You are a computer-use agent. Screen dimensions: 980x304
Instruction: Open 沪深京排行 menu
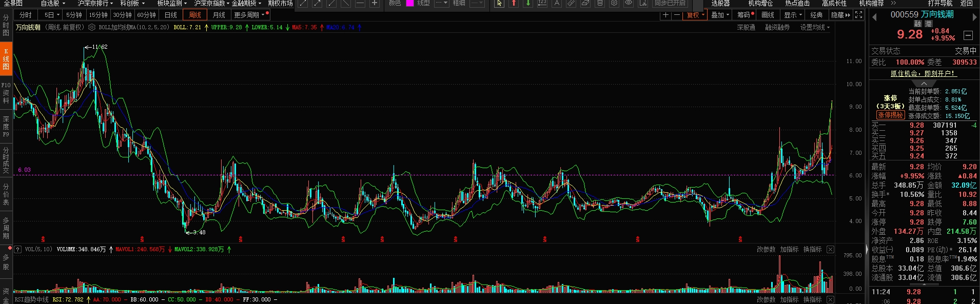click(x=95, y=3)
